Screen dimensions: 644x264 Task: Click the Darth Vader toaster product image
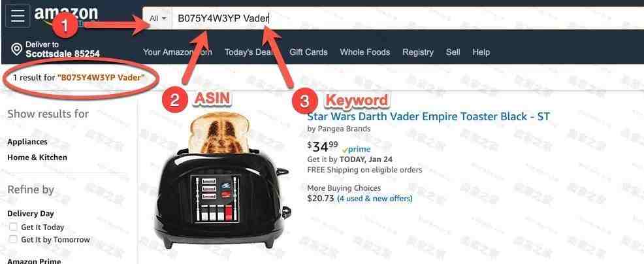coord(223,181)
